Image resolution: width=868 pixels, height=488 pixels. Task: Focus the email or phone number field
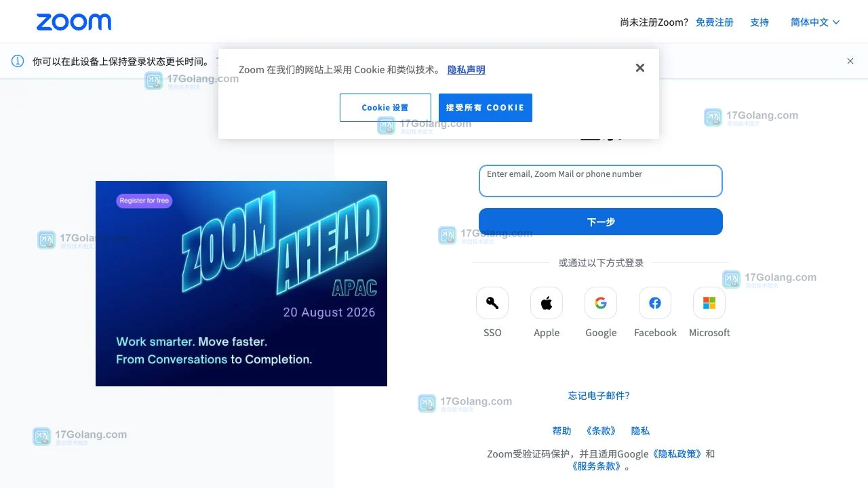coord(601,181)
